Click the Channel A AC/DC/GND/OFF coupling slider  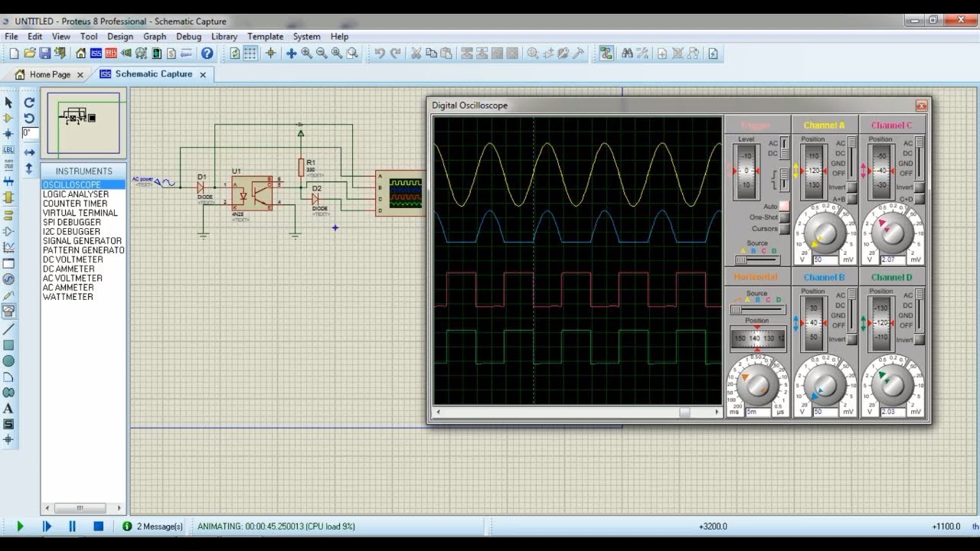point(851,159)
